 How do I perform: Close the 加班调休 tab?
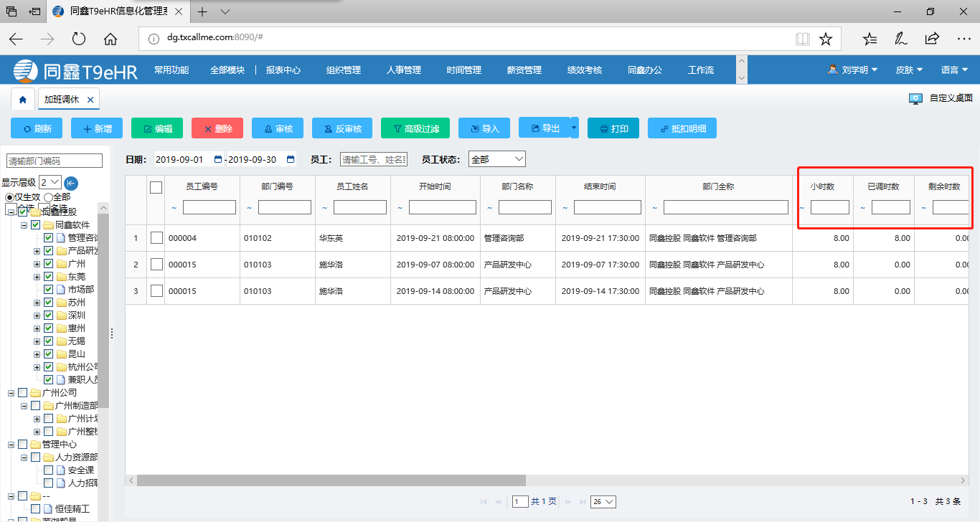pyautogui.click(x=90, y=100)
